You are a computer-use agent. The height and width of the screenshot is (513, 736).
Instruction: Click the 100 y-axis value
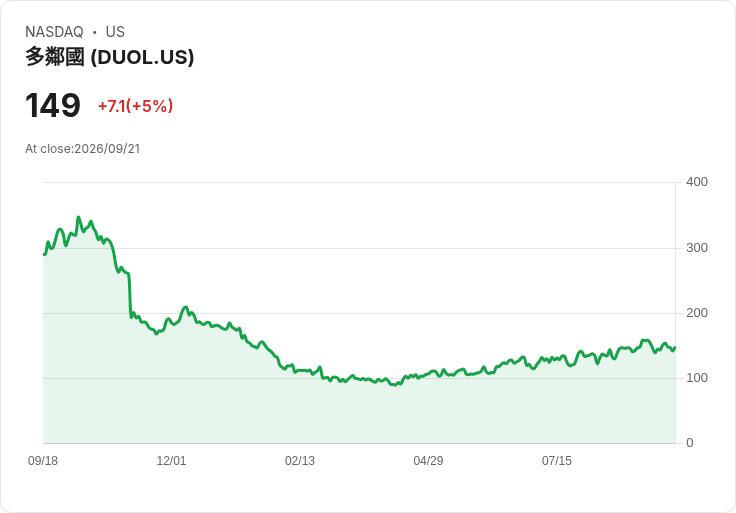(697, 378)
